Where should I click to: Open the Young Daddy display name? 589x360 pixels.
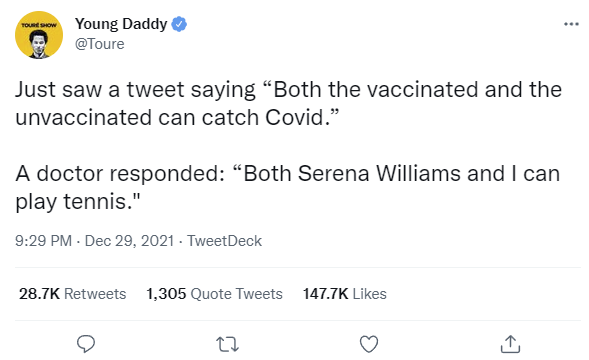(121, 24)
